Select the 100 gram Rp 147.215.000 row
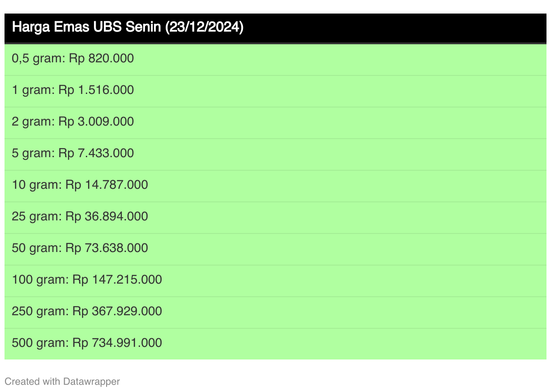551x392 pixels. [x=275, y=280]
